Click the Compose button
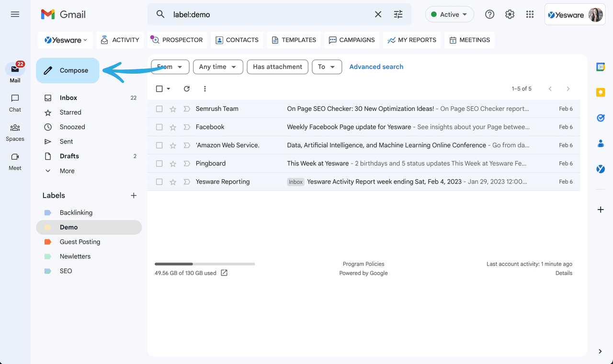Screen dimensions: 613x364 pyautogui.click(x=68, y=70)
